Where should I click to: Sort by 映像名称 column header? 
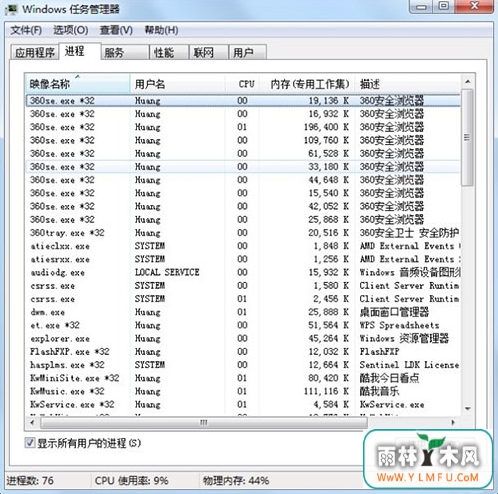(77, 84)
